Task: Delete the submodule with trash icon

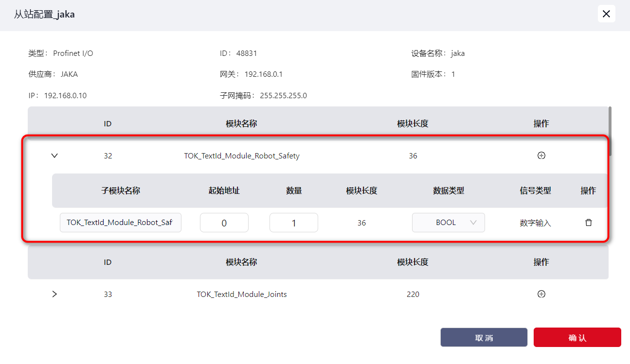Action: (588, 223)
